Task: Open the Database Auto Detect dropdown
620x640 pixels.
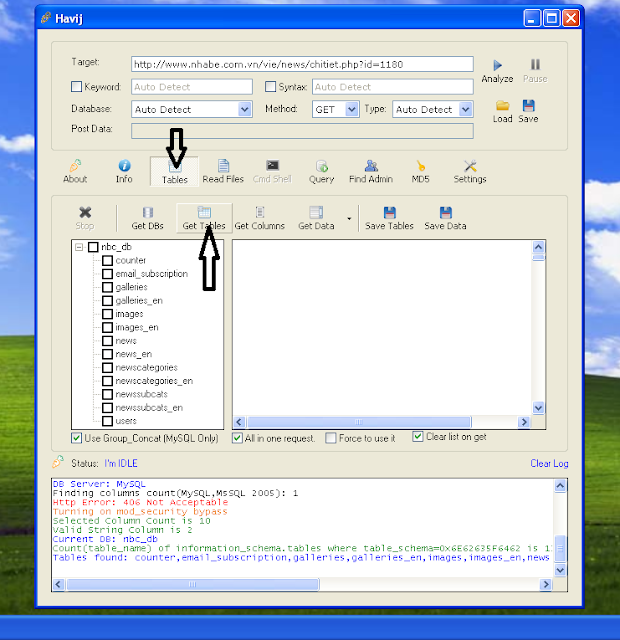Action: point(244,109)
